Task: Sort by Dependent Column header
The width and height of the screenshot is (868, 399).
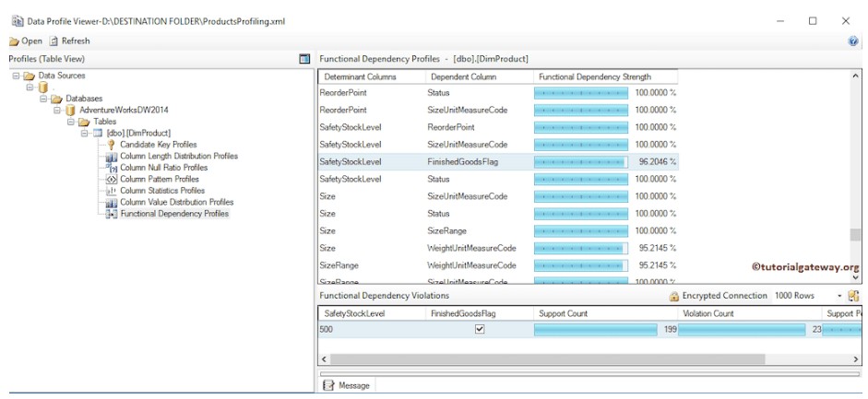Action: 480,76
